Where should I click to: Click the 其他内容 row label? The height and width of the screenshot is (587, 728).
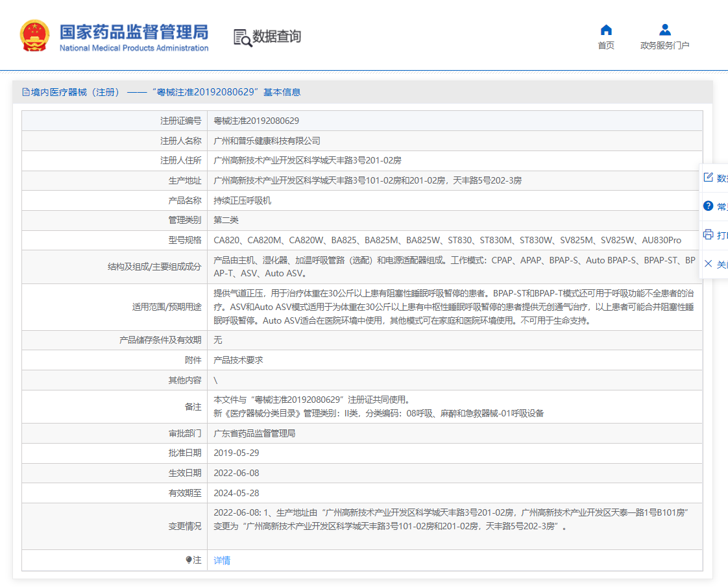(185, 381)
